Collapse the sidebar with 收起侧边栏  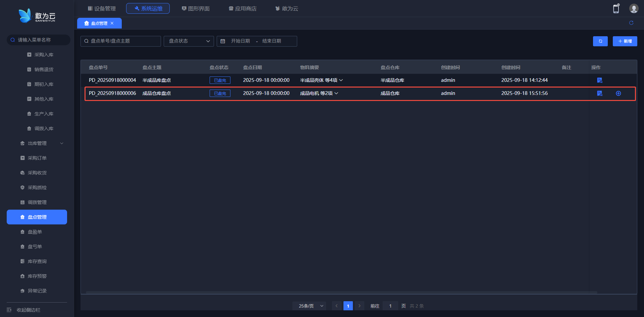pyautogui.click(x=23, y=310)
